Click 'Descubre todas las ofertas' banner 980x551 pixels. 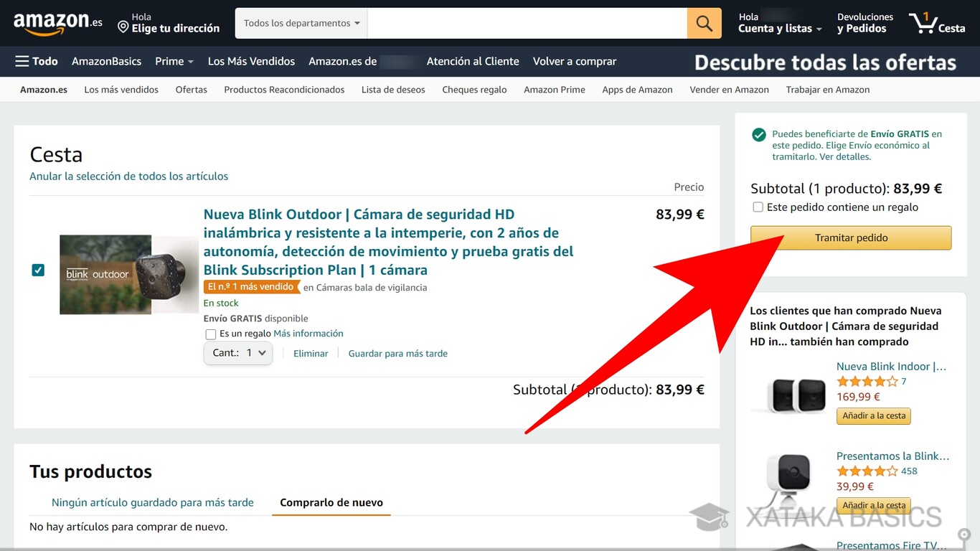[x=825, y=62]
